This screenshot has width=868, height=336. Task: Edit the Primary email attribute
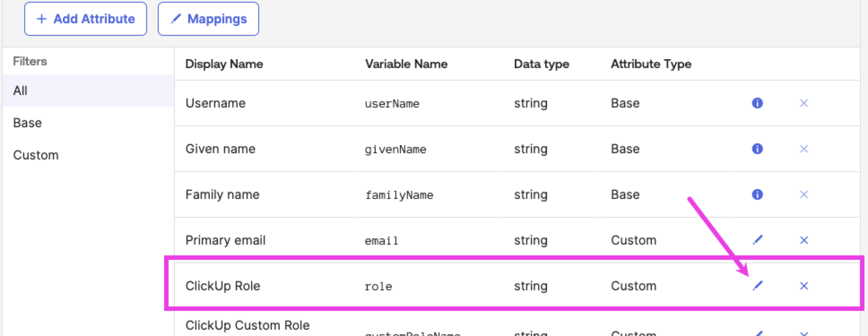tap(758, 240)
